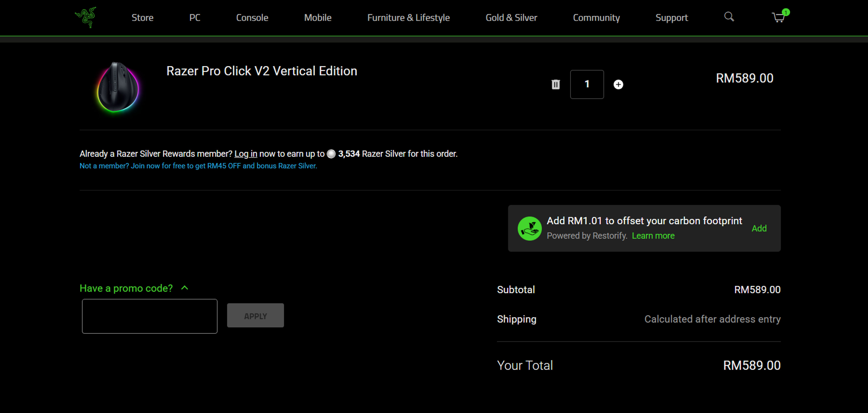Image resolution: width=868 pixels, height=413 pixels.
Task: Click the 3,534 Razer Silver amount
Action: pyautogui.click(x=349, y=154)
